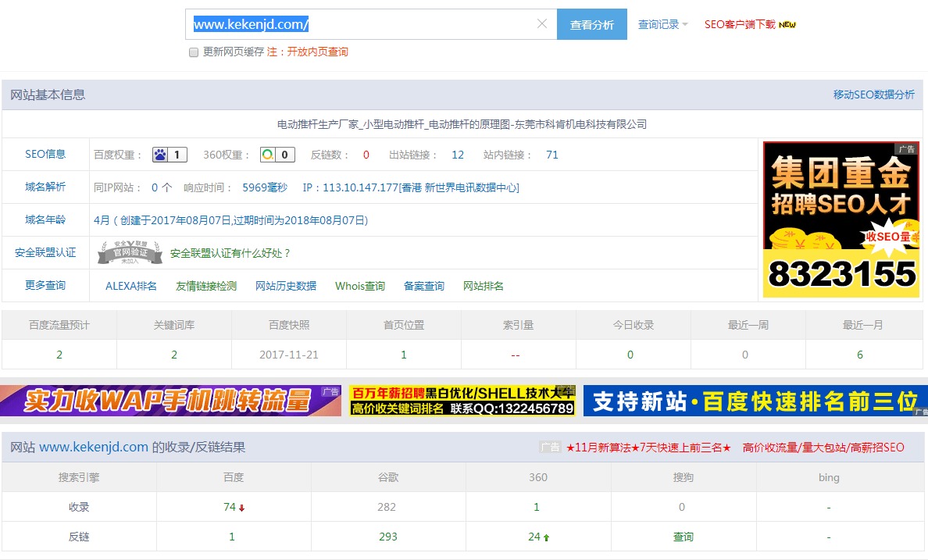
Task: Click 安全联盟认证有什么好处 link
Action: [x=230, y=253]
